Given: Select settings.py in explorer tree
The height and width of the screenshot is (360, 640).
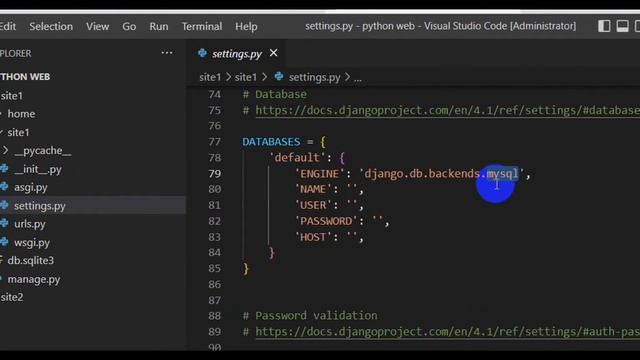Looking at the screenshot, I should [x=93, y=205].
